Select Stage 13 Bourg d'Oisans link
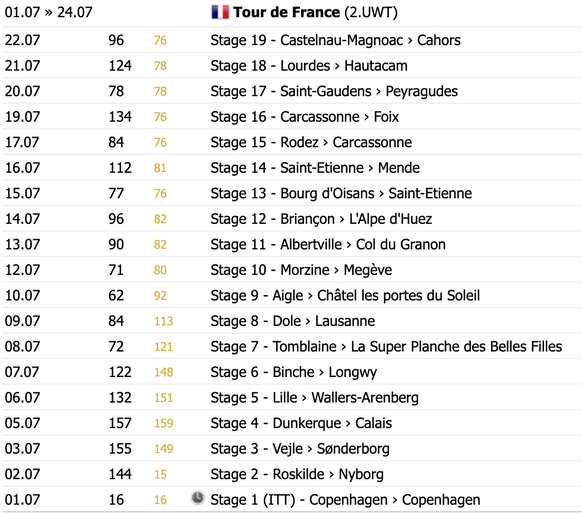The height and width of the screenshot is (513, 582). [x=341, y=193]
